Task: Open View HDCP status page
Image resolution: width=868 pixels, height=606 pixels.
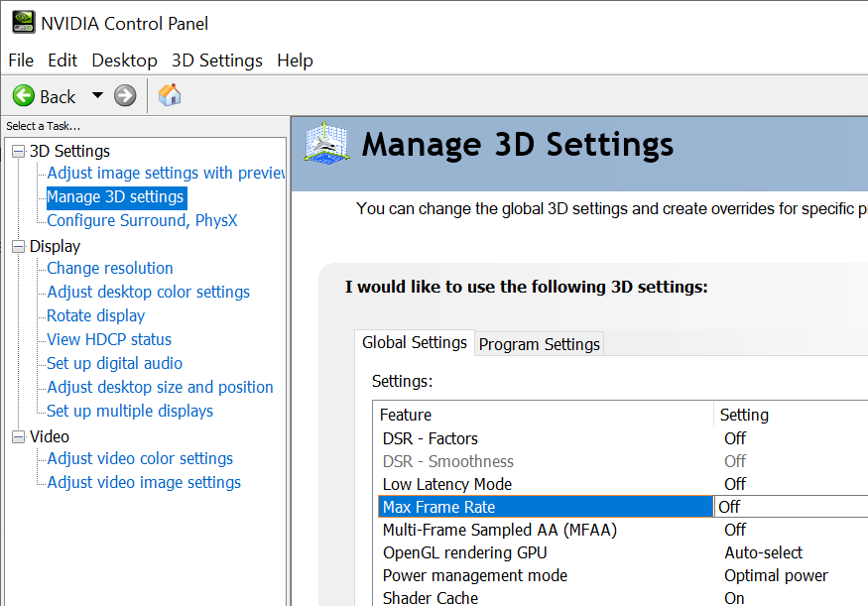Action: click(109, 340)
